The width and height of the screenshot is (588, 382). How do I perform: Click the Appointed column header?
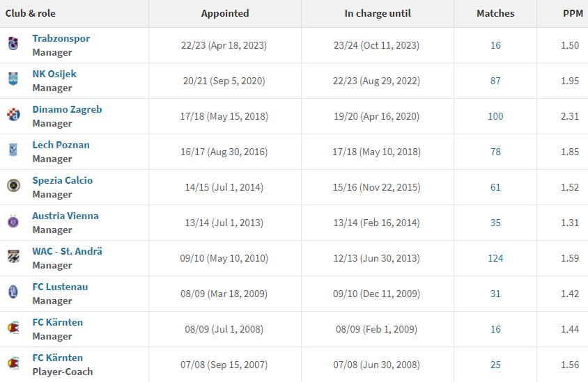point(224,13)
